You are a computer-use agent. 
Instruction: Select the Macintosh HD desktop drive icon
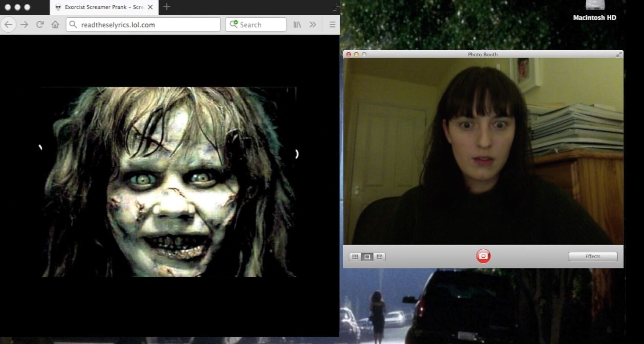[x=595, y=4]
